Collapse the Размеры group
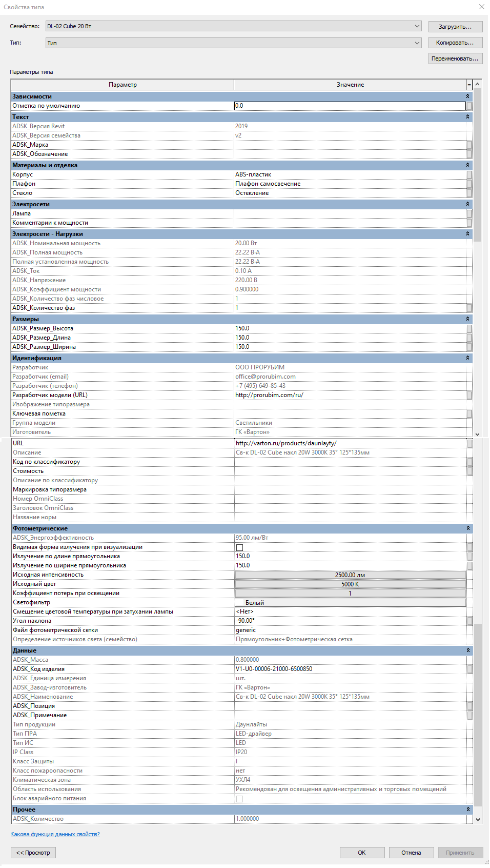 click(x=467, y=319)
